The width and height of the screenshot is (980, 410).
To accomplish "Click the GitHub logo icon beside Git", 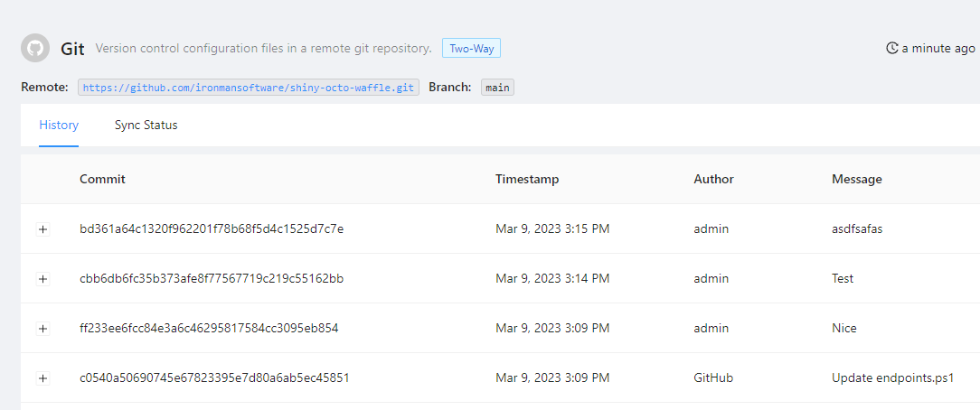I will (x=35, y=49).
